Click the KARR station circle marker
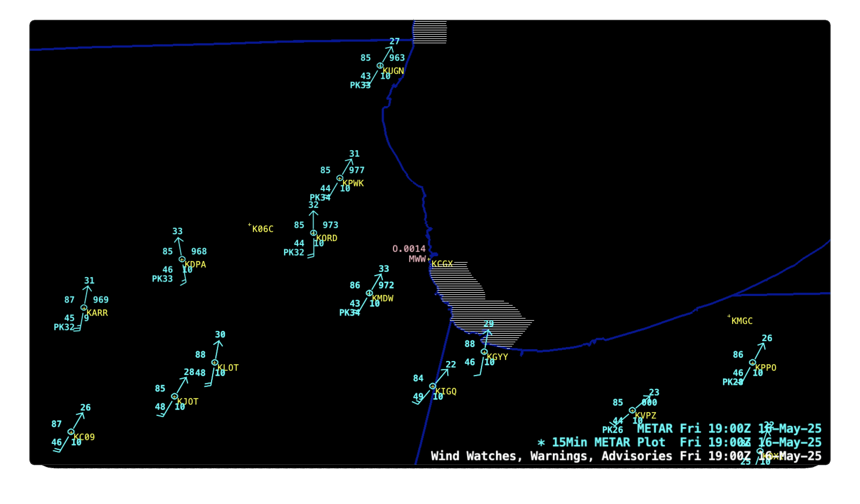 (84, 308)
